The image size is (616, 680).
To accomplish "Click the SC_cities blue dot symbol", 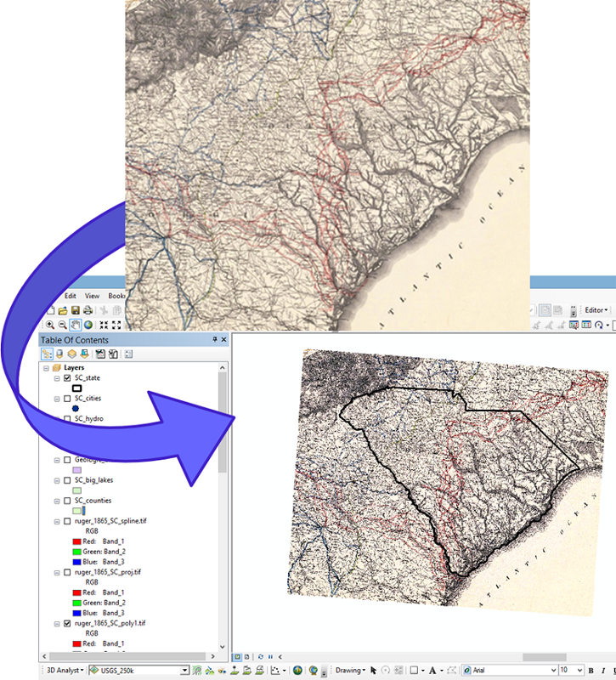I will (x=76, y=408).
